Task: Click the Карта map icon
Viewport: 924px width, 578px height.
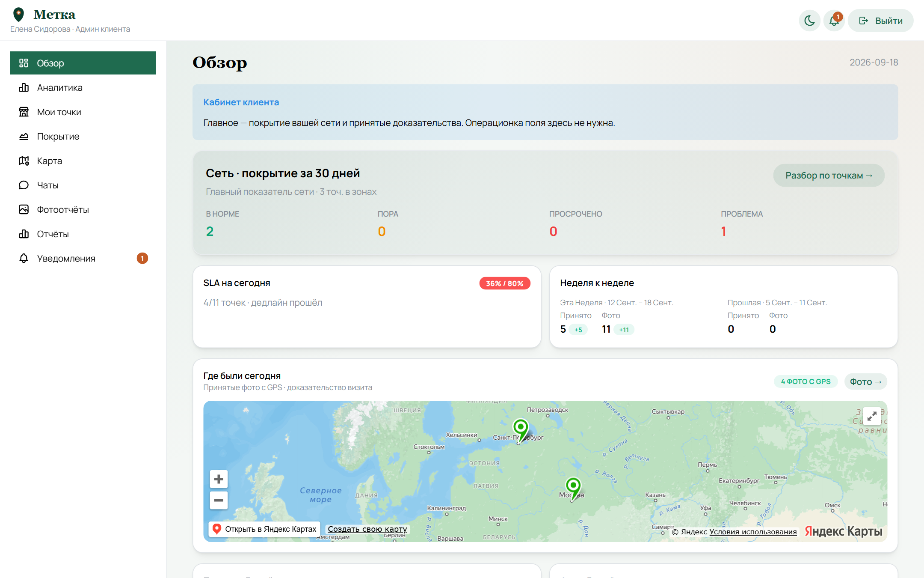Action: click(x=24, y=161)
